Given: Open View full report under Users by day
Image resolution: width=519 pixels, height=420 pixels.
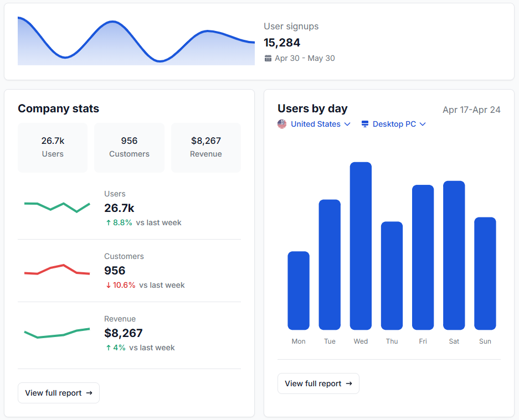Looking at the screenshot, I should pos(318,383).
